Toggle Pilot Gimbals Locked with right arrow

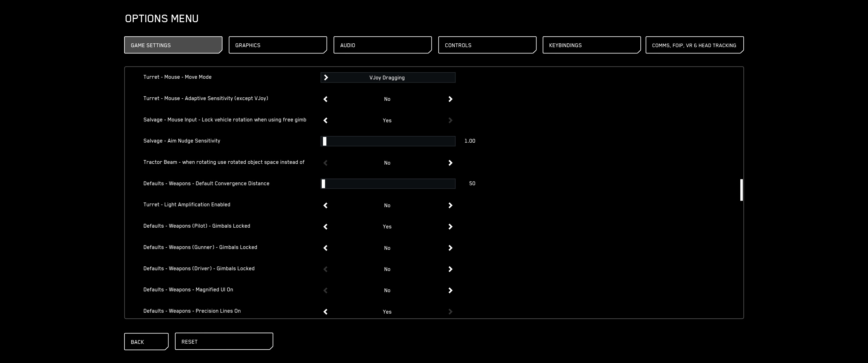(x=450, y=227)
